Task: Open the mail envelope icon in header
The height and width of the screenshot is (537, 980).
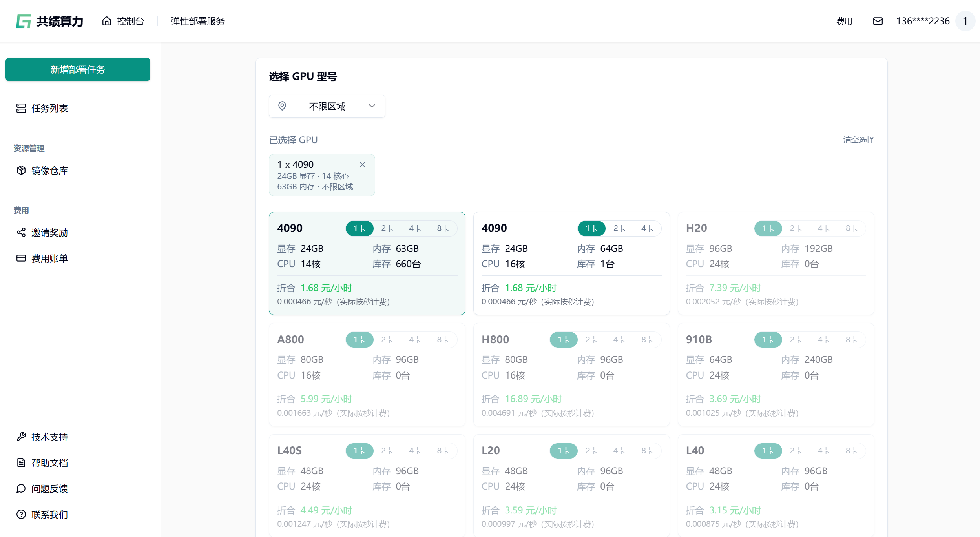Action: click(x=878, y=21)
